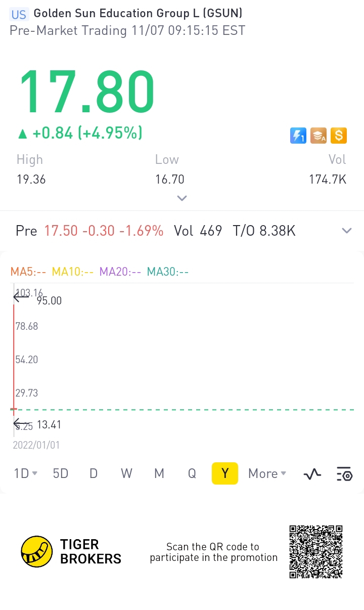The width and height of the screenshot is (364, 610).
Task: Tap the orange dollar sign icon
Action: [x=339, y=135]
